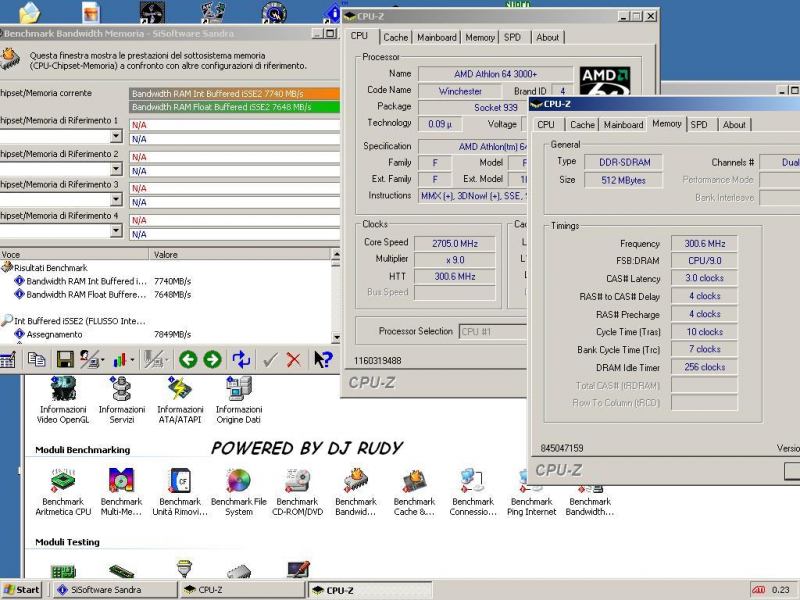Viewport: 800px width, 600px height.
Task: Switch to CPU tab in the CPU-Z timings window
Action: 545,124
